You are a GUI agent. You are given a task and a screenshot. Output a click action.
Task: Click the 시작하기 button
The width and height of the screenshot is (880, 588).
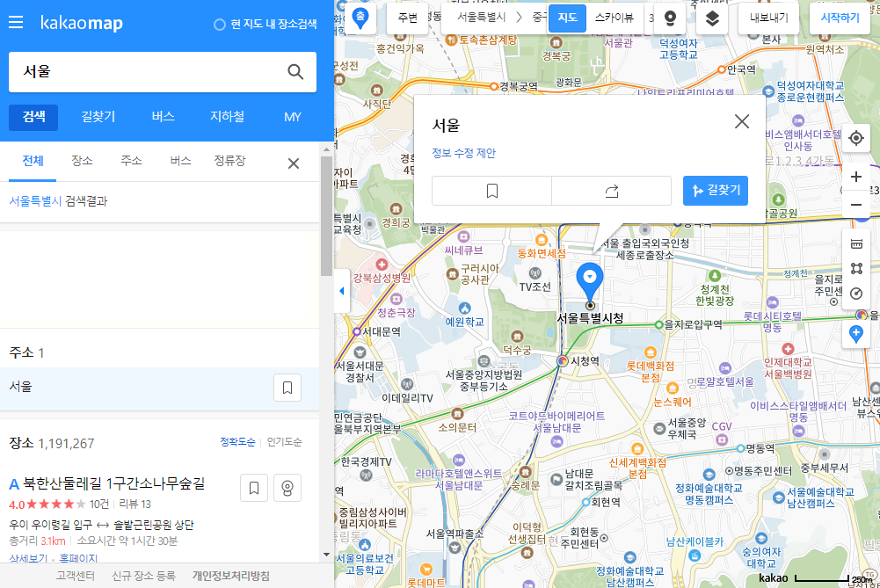840,18
